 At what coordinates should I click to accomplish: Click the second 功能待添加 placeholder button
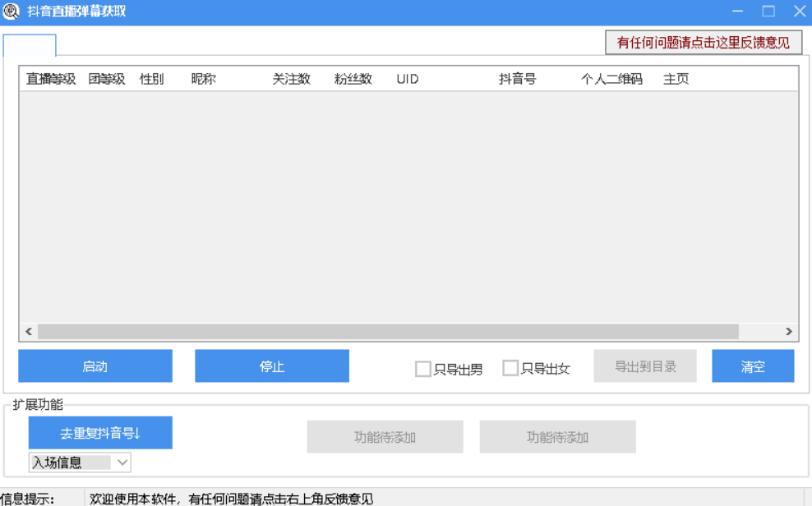558,437
